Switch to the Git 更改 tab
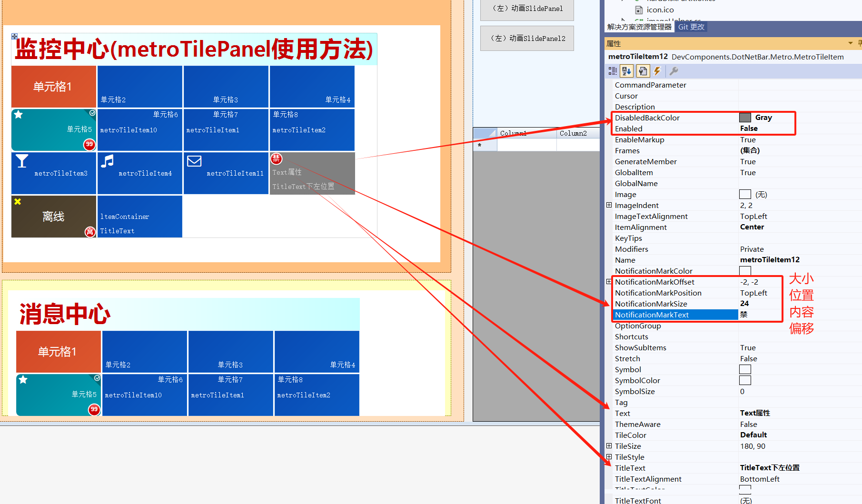The height and width of the screenshot is (504, 862). (x=691, y=27)
